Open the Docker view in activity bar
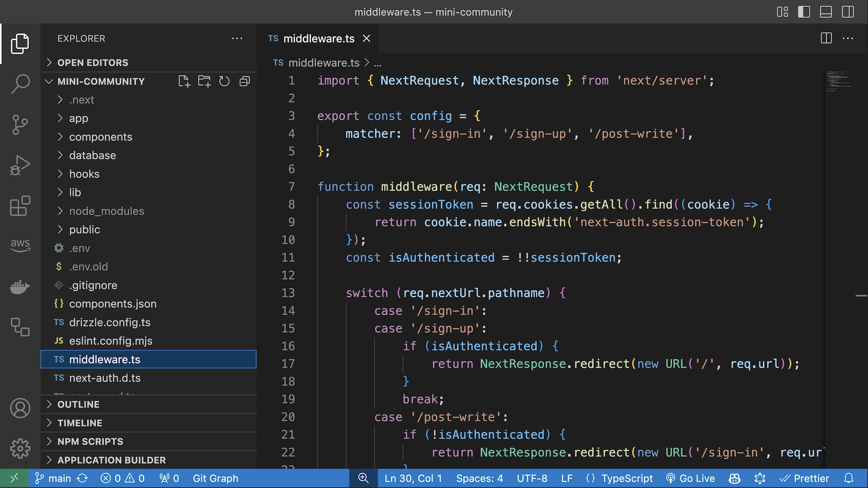 coord(20,286)
